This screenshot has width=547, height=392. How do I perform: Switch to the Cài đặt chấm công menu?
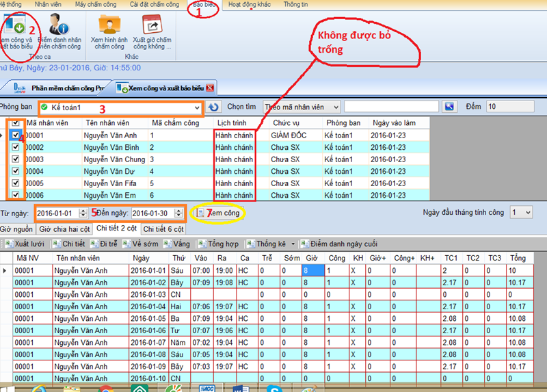[x=152, y=4]
